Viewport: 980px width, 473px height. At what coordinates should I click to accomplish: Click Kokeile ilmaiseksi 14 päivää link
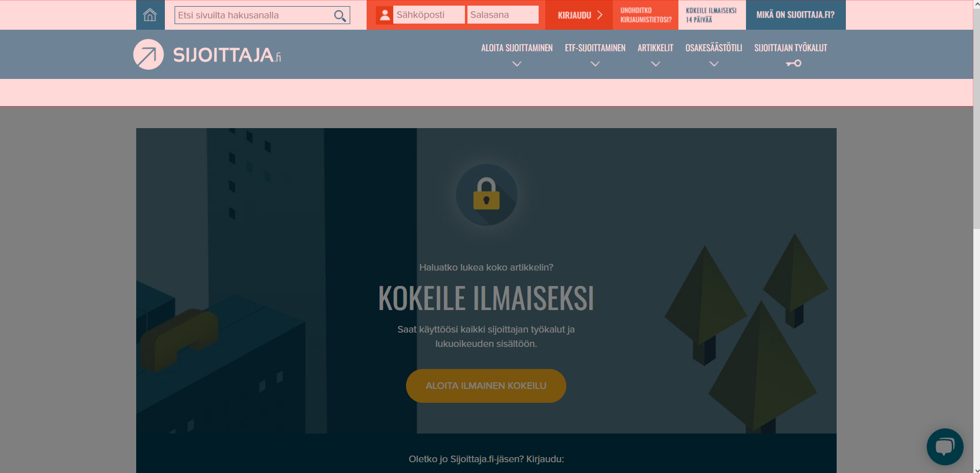[x=712, y=15]
